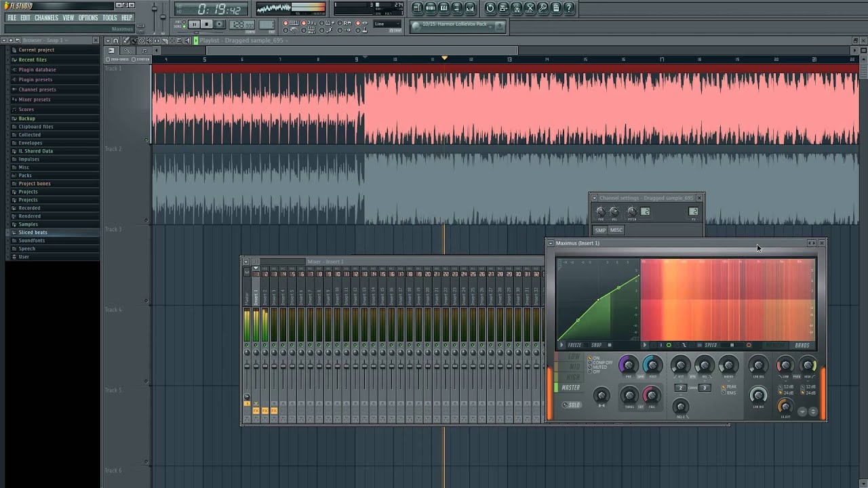
Task: Select the playlist speaker playback tool
Action: (x=186, y=41)
